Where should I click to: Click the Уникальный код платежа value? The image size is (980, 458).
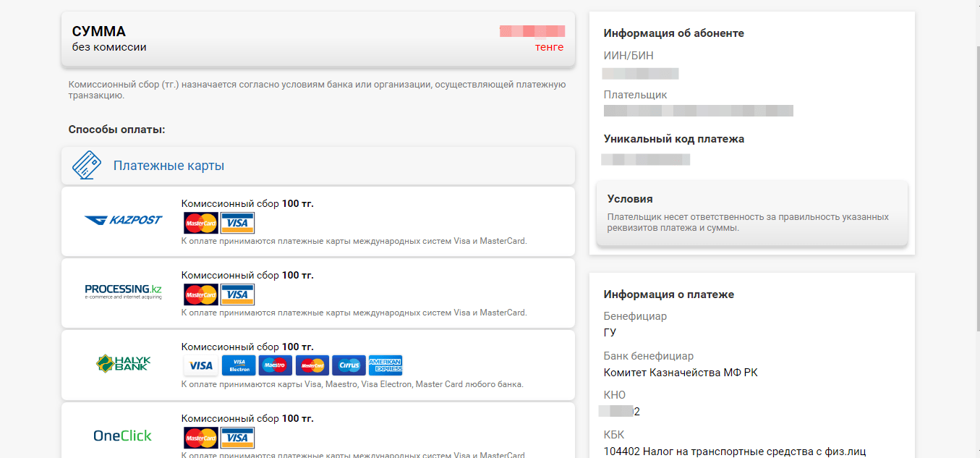click(x=646, y=159)
